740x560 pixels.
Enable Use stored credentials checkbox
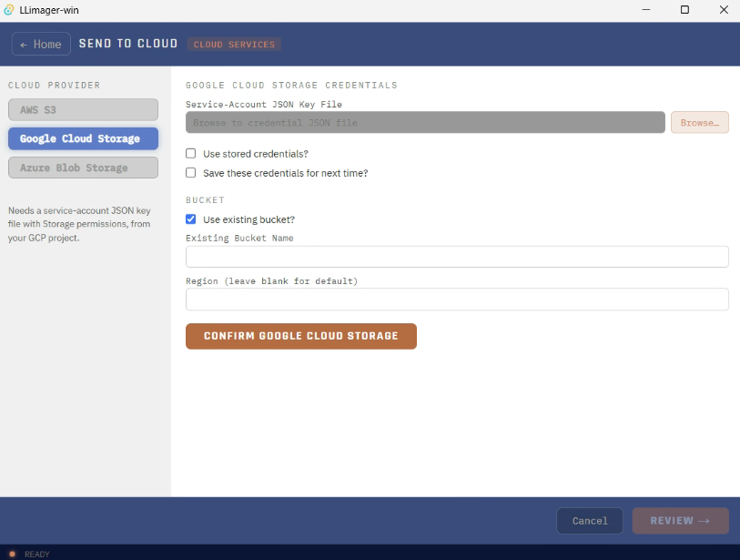pos(190,154)
